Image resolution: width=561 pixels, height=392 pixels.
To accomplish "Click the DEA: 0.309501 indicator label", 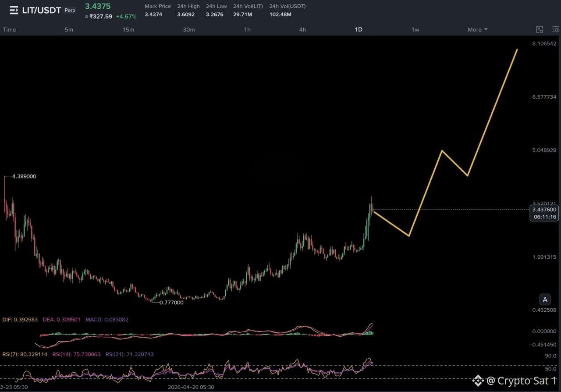I will tap(61, 320).
